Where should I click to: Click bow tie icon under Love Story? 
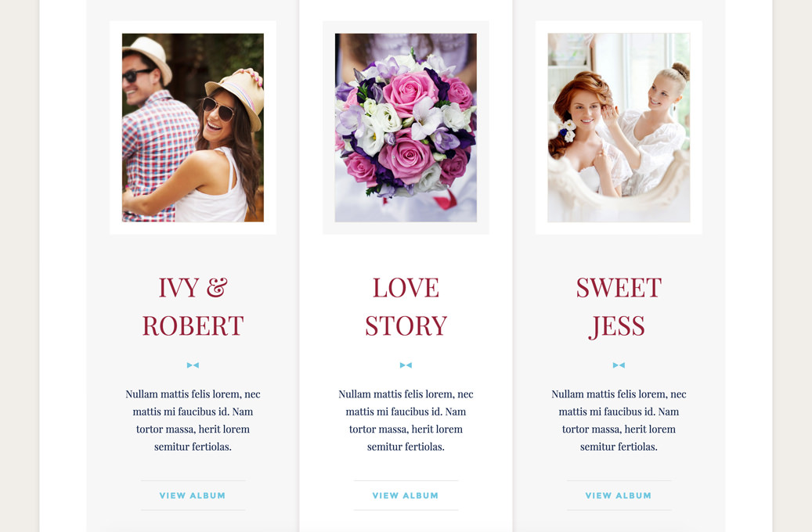tap(406, 365)
